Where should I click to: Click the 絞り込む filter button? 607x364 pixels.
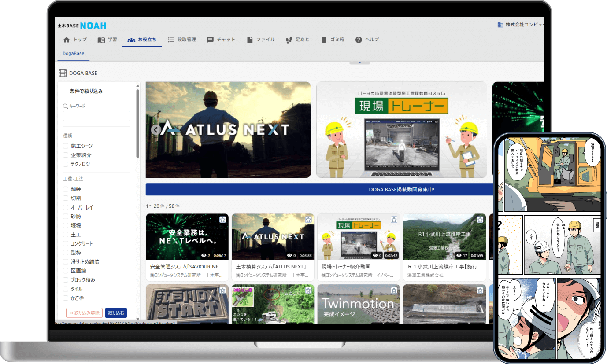click(115, 313)
